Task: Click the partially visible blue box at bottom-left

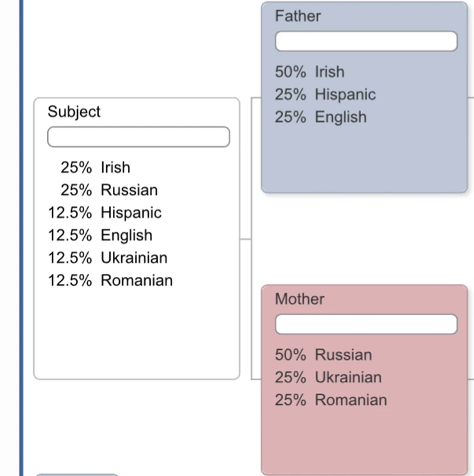Action: pos(77,474)
